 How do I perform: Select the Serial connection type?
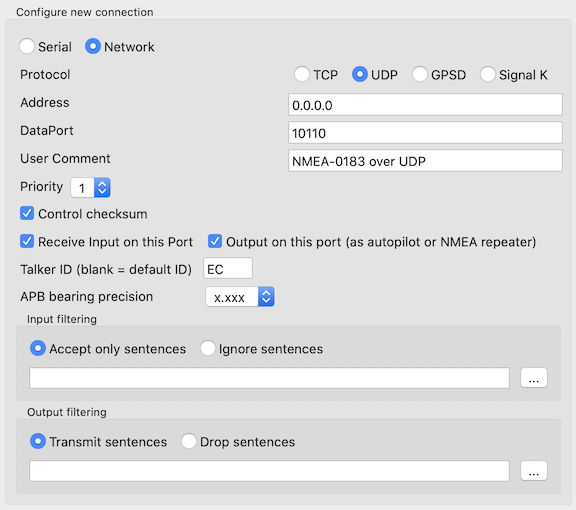click(27, 47)
